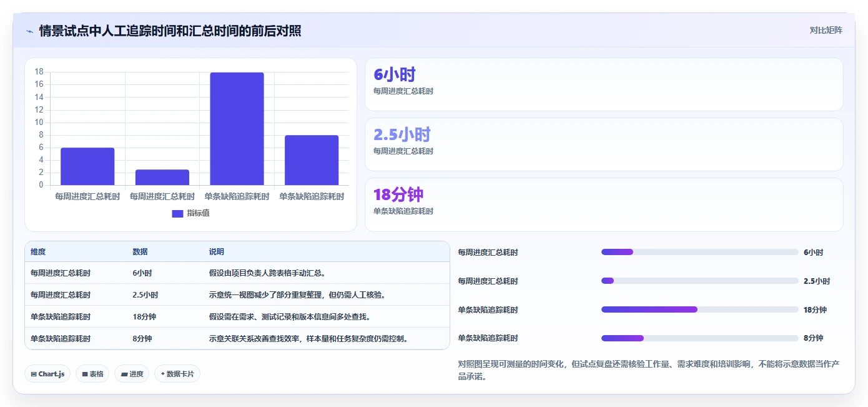This screenshot has height=407, width=868.
Task: Click the 维度 column header
Action: click(38, 252)
